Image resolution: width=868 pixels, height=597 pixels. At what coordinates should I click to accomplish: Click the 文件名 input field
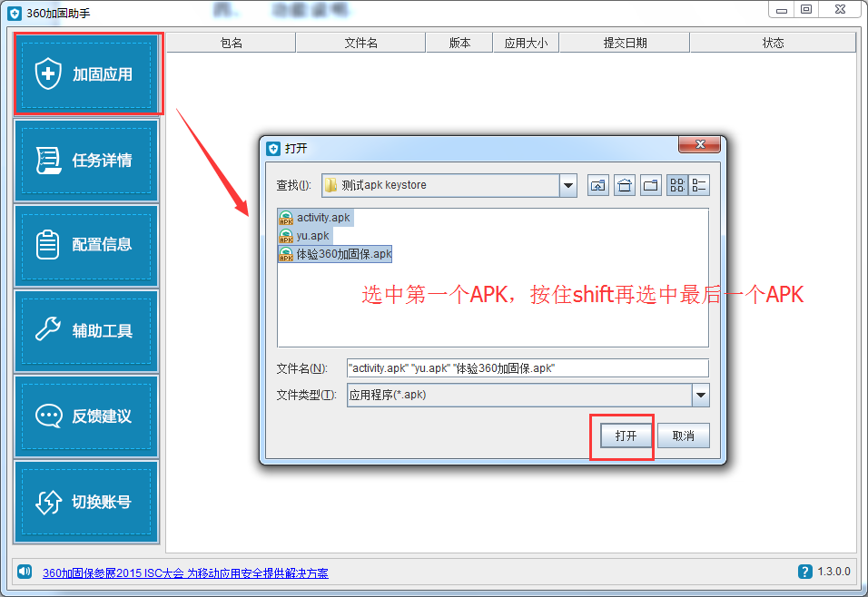(x=528, y=368)
